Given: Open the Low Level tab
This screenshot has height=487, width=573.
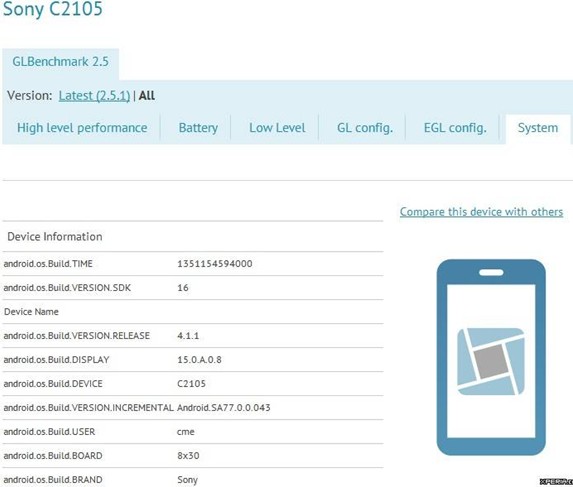Looking at the screenshot, I should [277, 128].
